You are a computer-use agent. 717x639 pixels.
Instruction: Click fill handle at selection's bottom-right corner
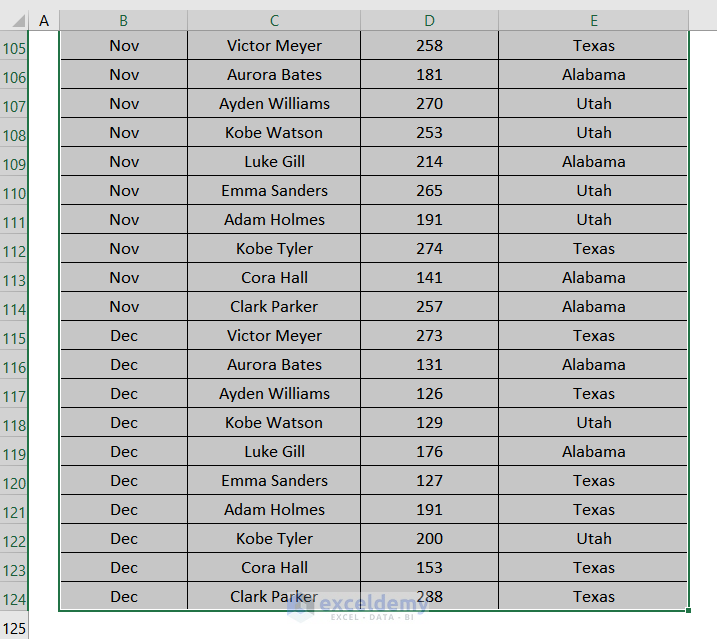tap(689, 610)
